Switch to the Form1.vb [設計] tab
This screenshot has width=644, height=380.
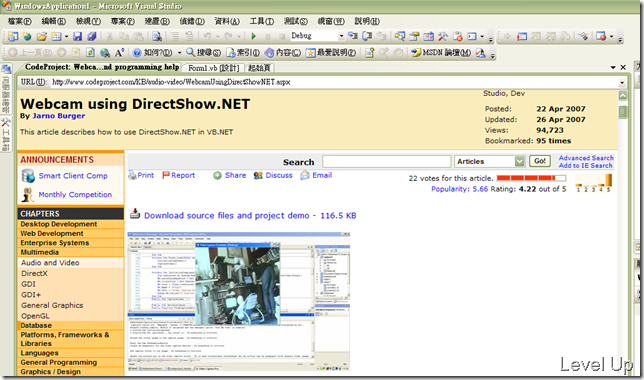tap(213, 68)
